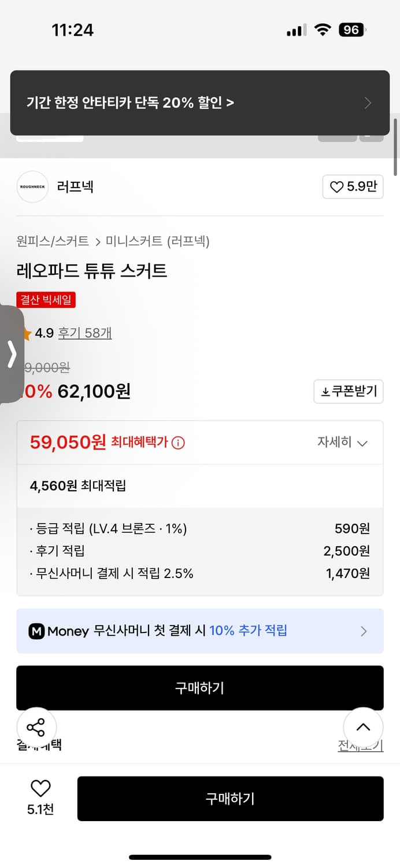This screenshot has height=868, width=400.
Task: Tap the scroll-to-top chevron button
Action: [x=363, y=727]
